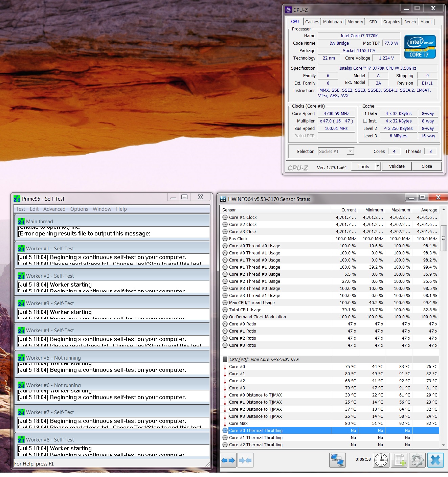This screenshot has width=448, height=477.
Task: Click the Worker #5 Not running window icon
Action: (21, 358)
